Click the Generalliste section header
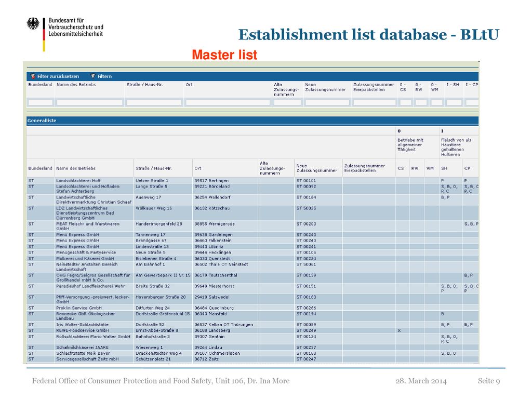 (252, 121)
